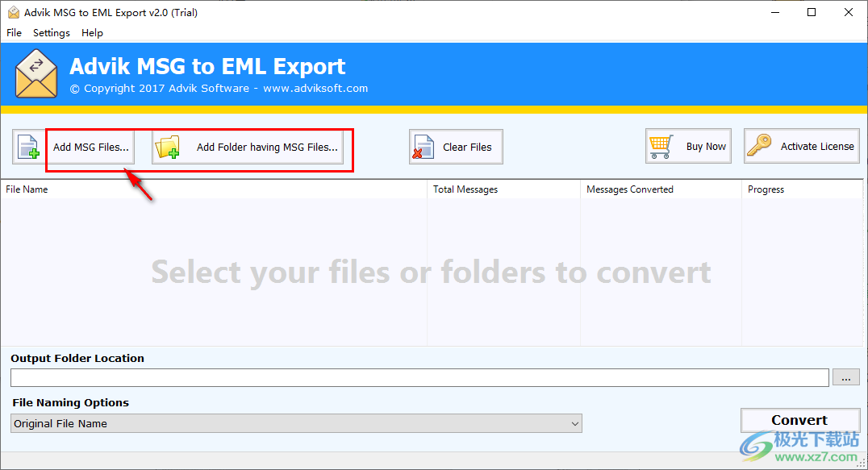Click the Buy Now cart button

click(x=688, y=146)
